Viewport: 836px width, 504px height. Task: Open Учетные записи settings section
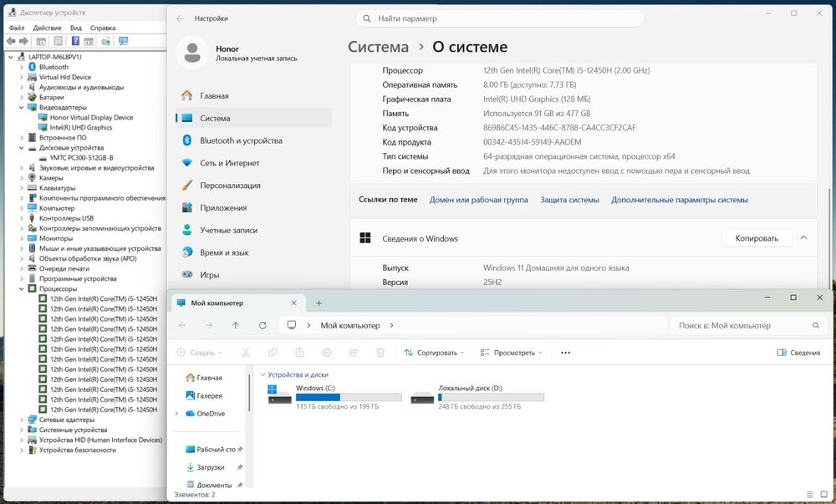point(254,230)
